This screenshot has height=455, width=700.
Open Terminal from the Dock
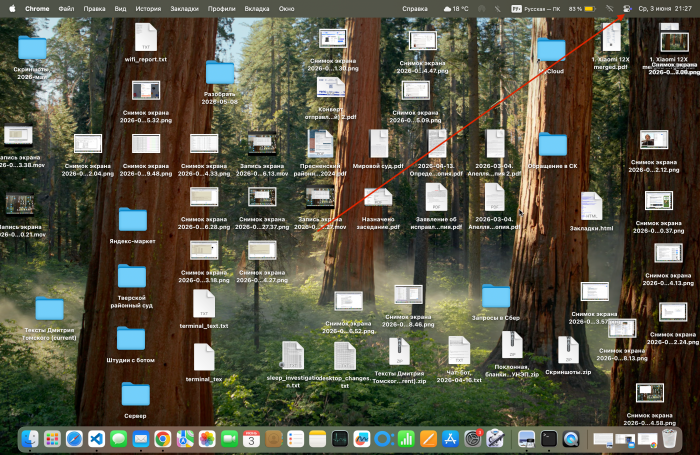click(549, 439)
